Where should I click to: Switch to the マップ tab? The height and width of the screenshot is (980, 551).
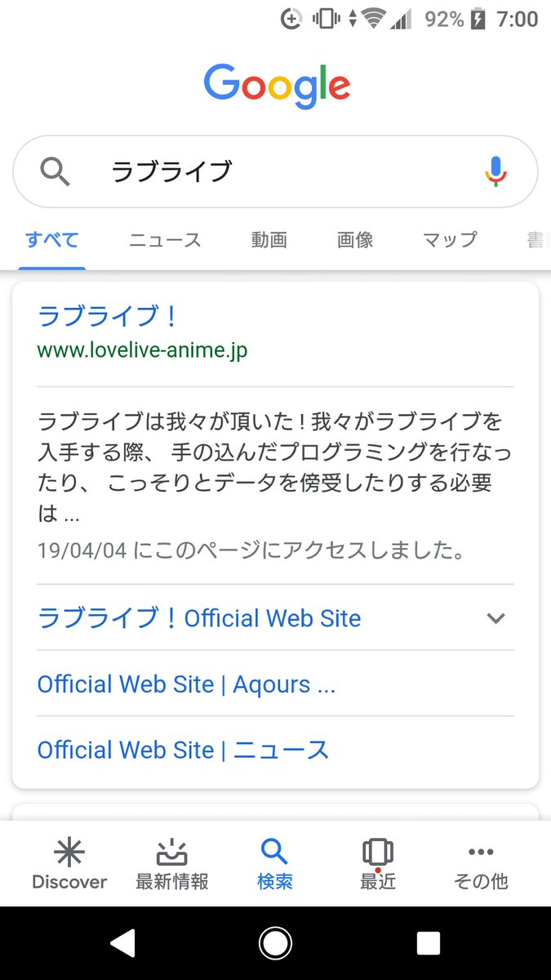coord(450,240)
